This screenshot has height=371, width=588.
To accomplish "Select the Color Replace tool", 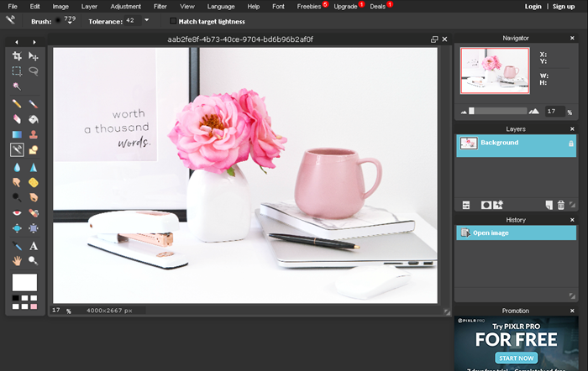I will pyautogui.click(x=17, y=150).
